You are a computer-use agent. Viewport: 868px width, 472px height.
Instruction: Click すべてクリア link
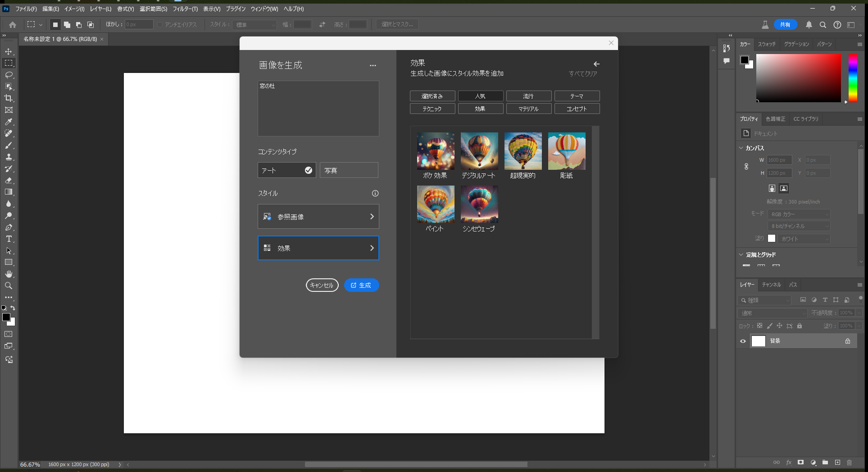pyautogui.click(x=583, y=74)
